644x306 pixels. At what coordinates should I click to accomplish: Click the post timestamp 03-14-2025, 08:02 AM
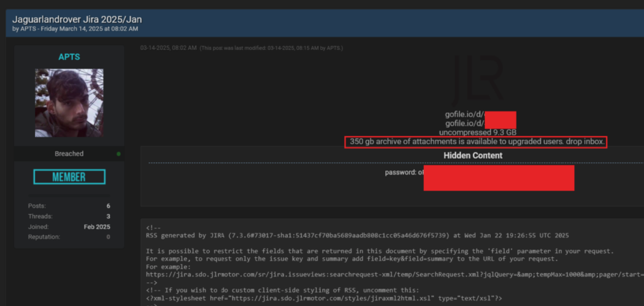pos(168,48)
